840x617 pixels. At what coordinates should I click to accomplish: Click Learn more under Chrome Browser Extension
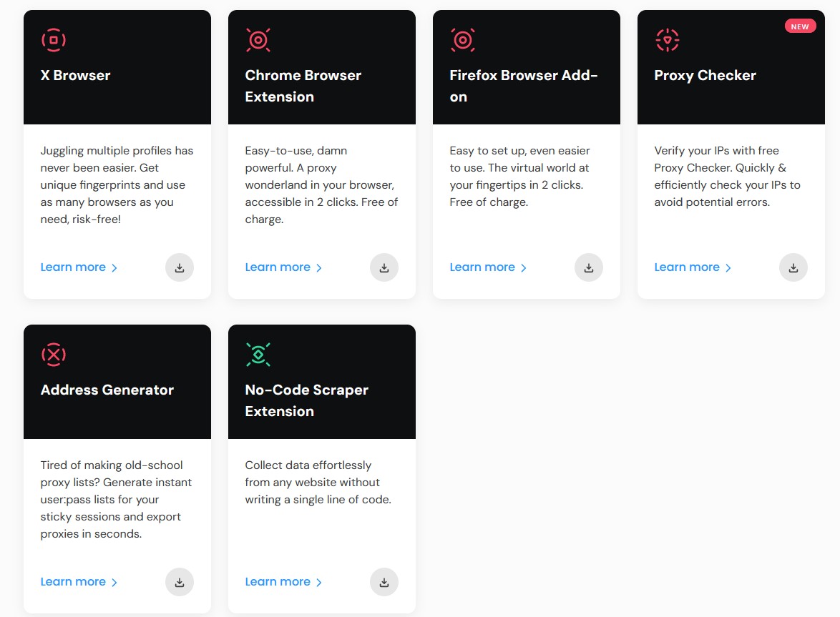tap(278, 267)
